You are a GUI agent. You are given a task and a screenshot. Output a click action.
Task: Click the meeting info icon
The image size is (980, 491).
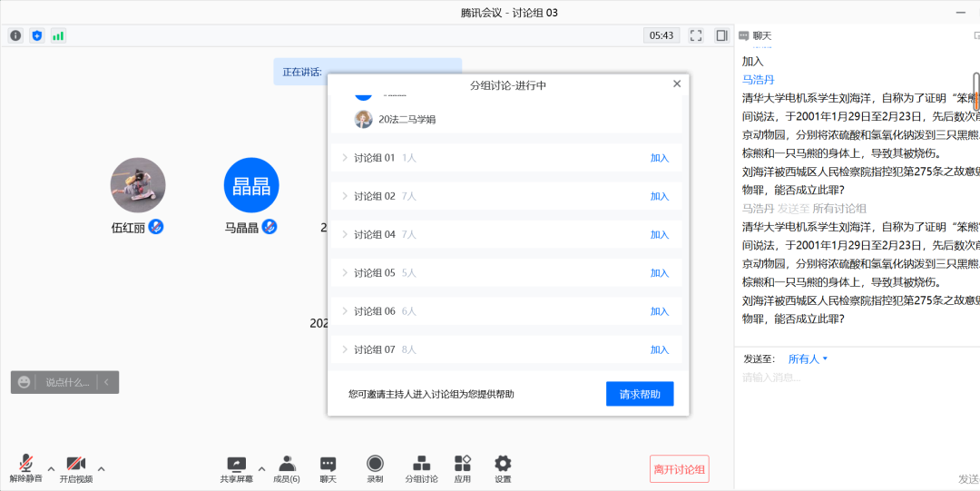click(15, 35)
